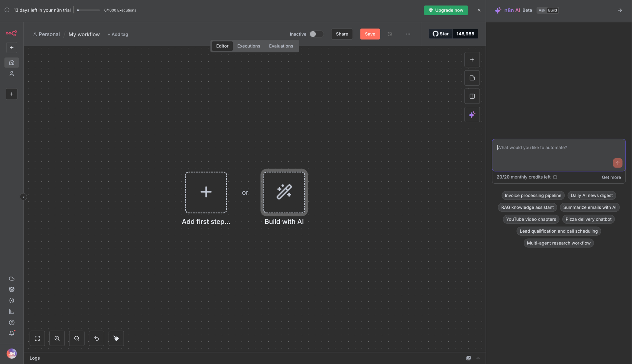This screenshot has width=632, height=364.
Task: Switch AI assistant to Build mode
Action: pos(552,10)
